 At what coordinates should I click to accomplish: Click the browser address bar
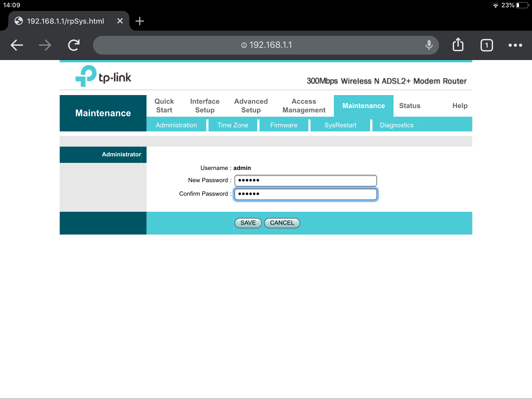tap(266, 45)
